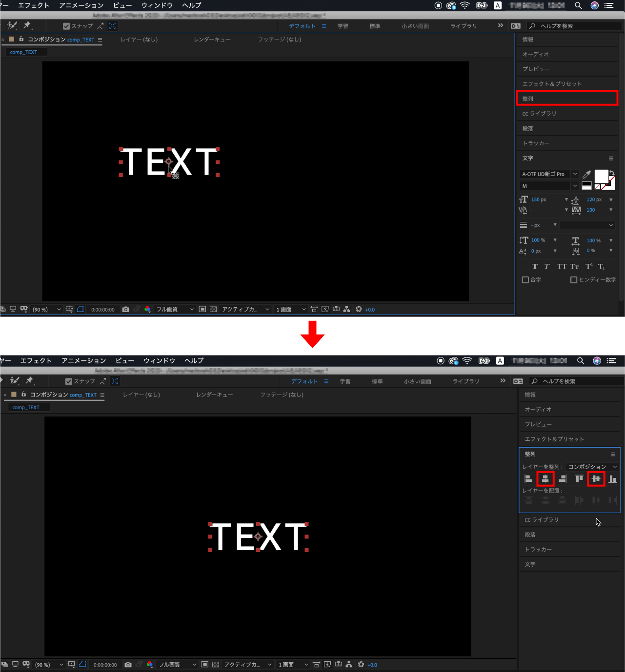The height and width of the screenshot is (672, 625).
Task: Click Spotlight search icon in upper macOS menu bar
Action: [578, 5]
